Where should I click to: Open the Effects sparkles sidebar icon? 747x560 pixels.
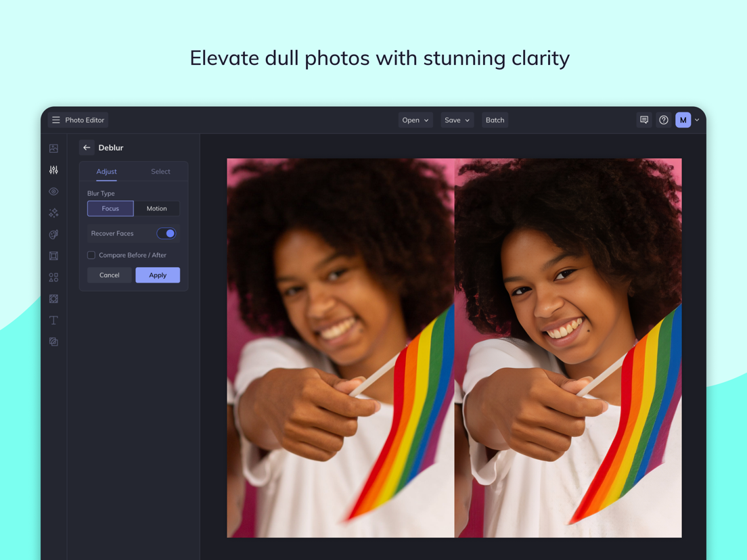tap(54, 213)
